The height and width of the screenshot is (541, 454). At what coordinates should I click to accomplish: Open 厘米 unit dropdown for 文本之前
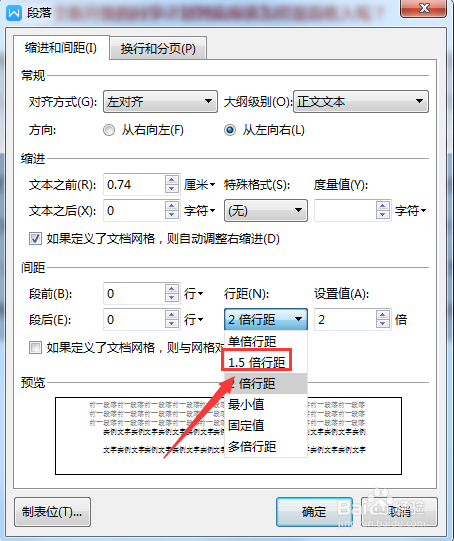click(x=199, y=185)
